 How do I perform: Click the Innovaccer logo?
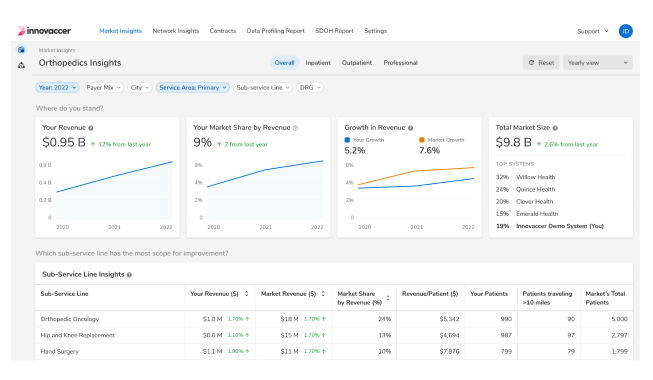point(44,31)
